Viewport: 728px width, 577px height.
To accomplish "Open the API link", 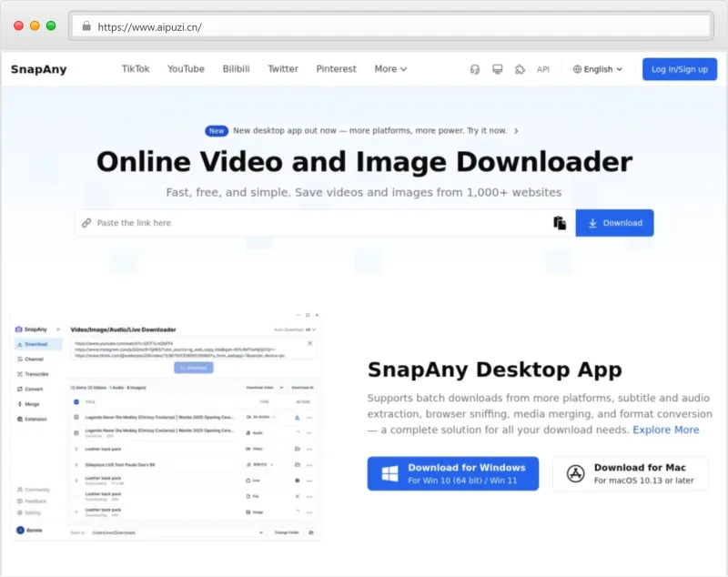I will [542, 69].
